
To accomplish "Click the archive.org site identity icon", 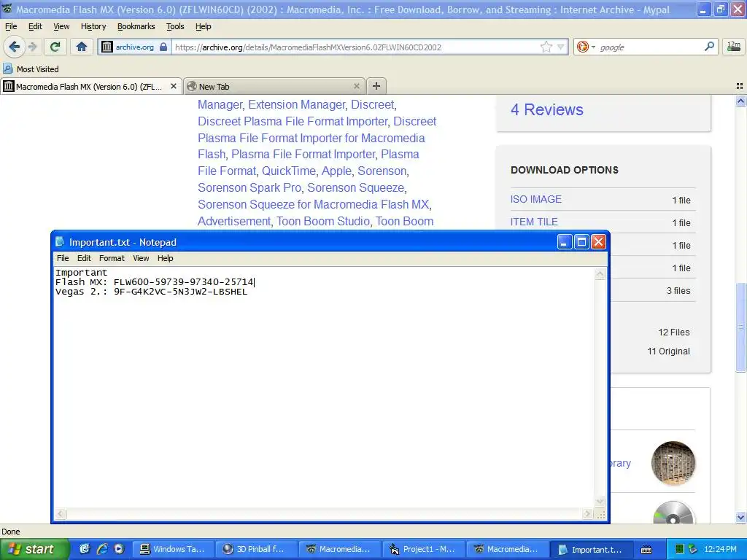I will point(107,47).
